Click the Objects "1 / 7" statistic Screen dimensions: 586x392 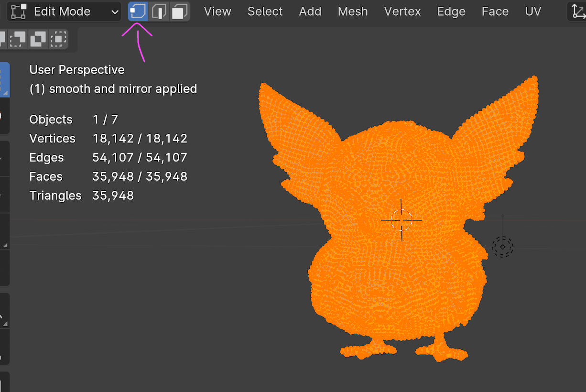point(105,120)
